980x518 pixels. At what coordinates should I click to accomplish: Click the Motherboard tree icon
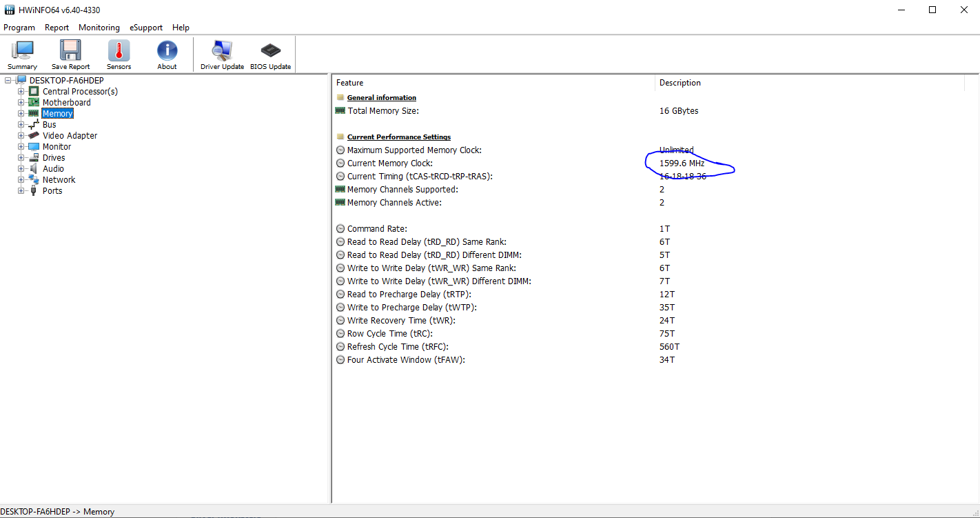pos(34,102)
